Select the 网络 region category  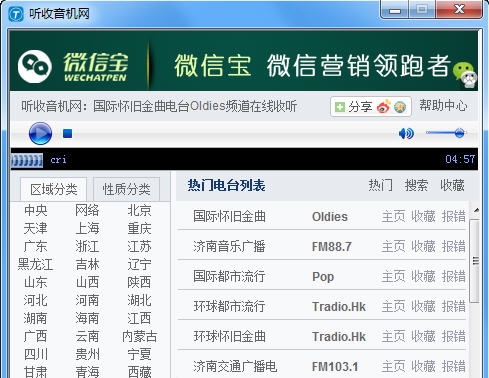[87, 210]
